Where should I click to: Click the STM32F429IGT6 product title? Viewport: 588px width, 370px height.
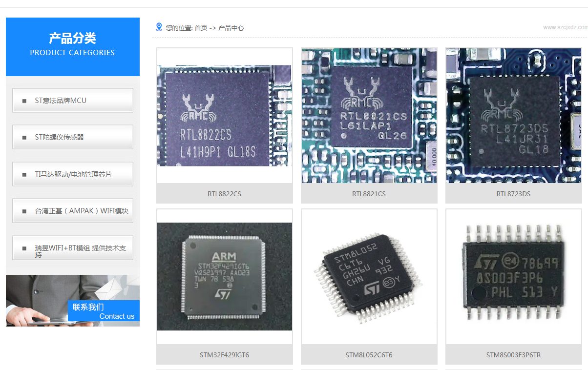pyautogui.click(x=224, y=355)
